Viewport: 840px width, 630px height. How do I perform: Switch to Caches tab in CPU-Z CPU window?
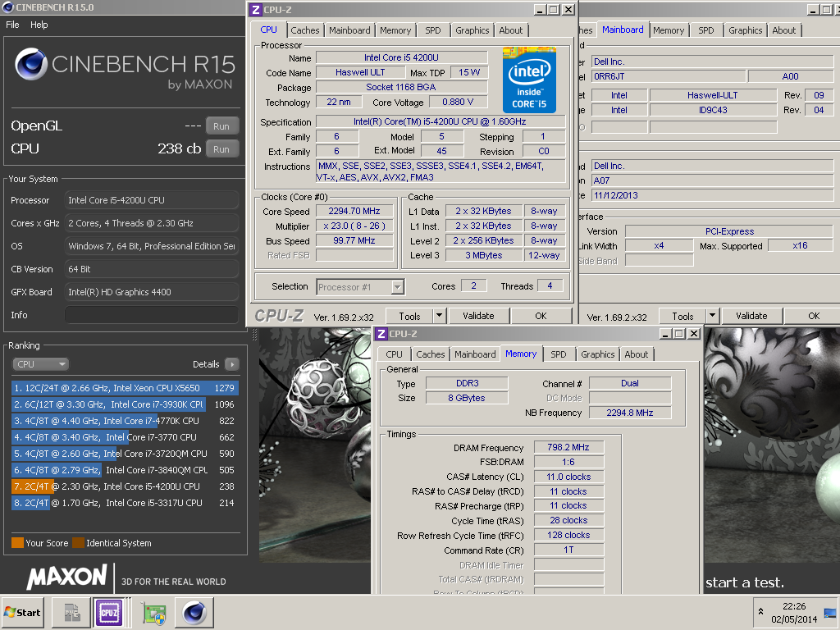coord(305,30)
